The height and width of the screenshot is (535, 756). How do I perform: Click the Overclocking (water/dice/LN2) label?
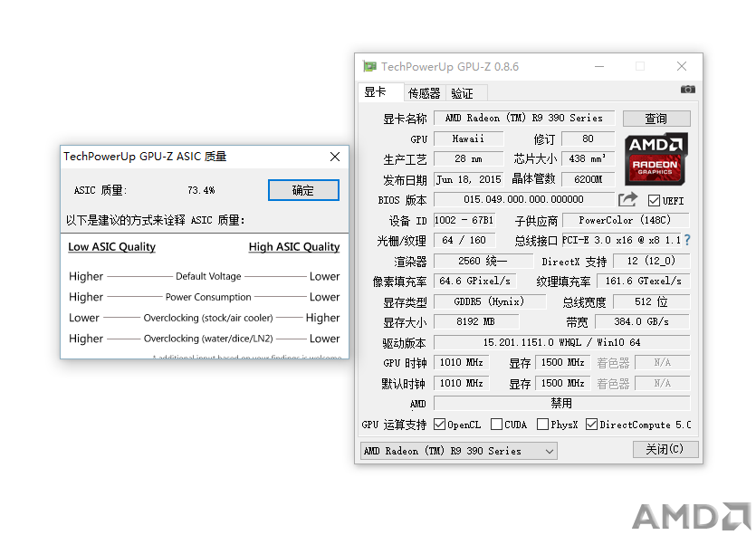tap(208, 339)
